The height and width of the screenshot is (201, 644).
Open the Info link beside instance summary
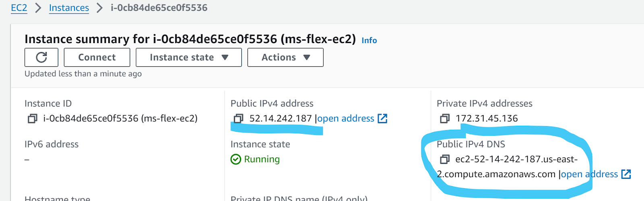click(369, 40)
